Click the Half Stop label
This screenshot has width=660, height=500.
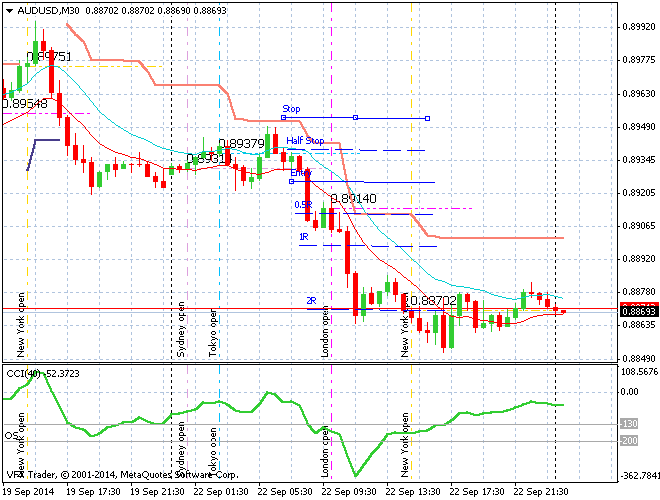[x=305, y=141]
